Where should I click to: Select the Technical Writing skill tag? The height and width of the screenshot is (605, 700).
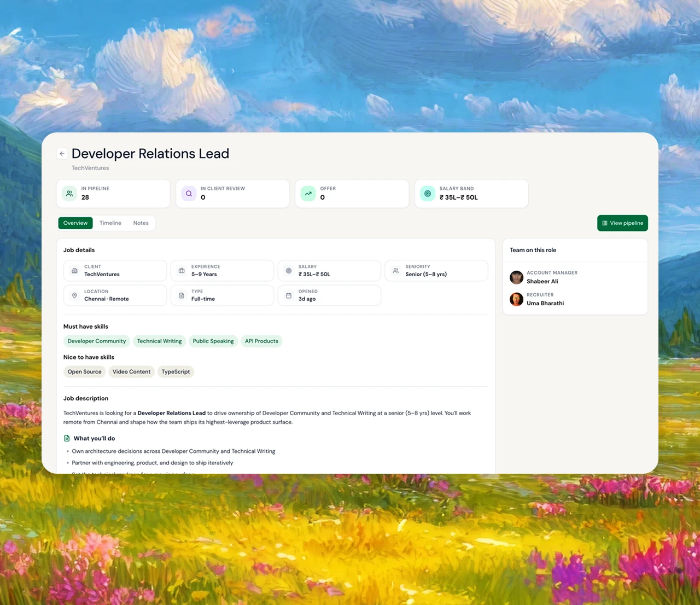pos(159,341)
